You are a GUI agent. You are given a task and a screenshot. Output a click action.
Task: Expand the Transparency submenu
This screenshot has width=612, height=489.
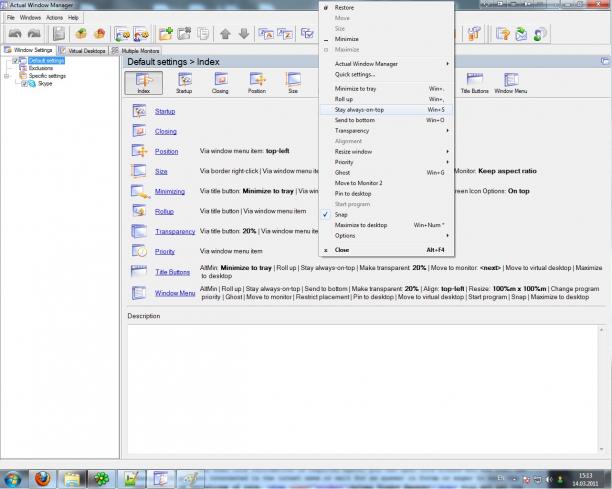[387, 131]
